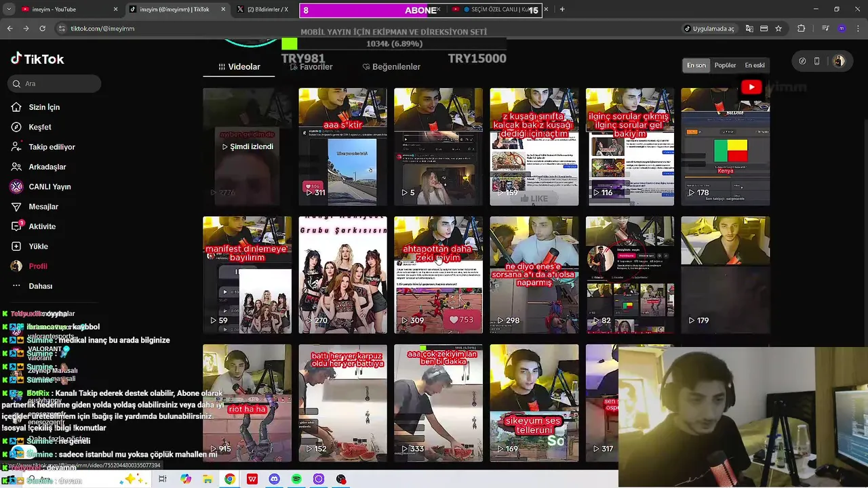Open the 'ne diyo enes'e' video
The height and width of the screenshot is (488, 868).
[x=534, y=275]
